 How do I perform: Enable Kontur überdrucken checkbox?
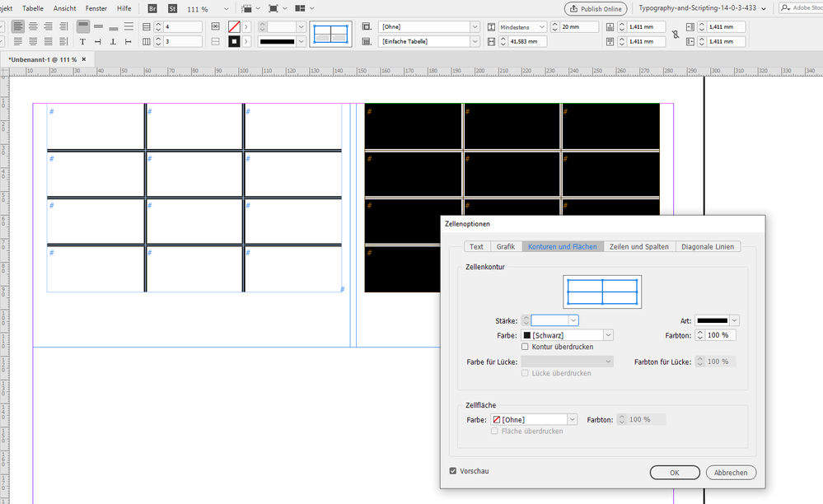coord(525,347)
